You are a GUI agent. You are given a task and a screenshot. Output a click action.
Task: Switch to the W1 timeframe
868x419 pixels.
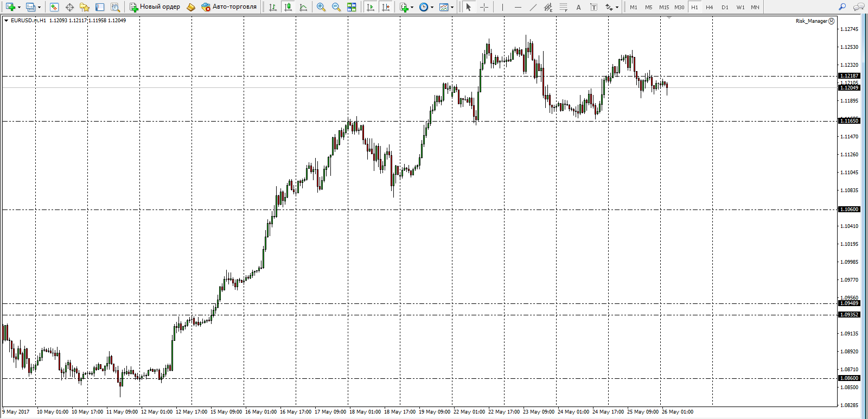point(740,7)
